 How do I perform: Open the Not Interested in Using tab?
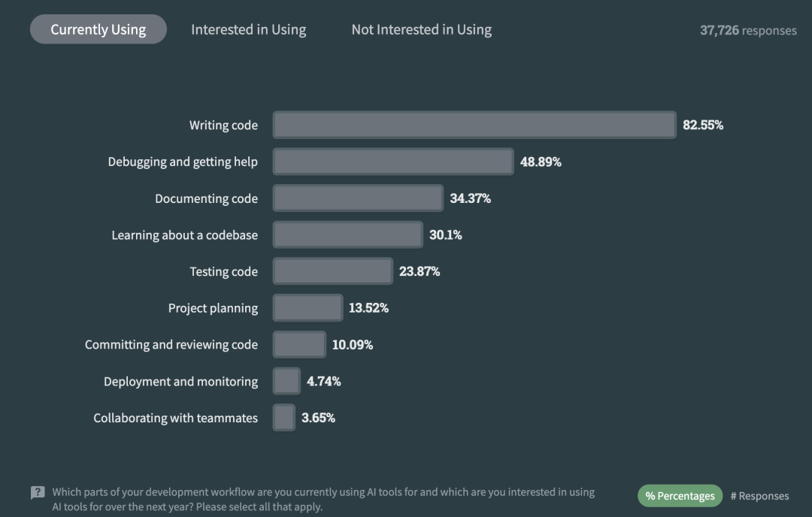(422, 29)
